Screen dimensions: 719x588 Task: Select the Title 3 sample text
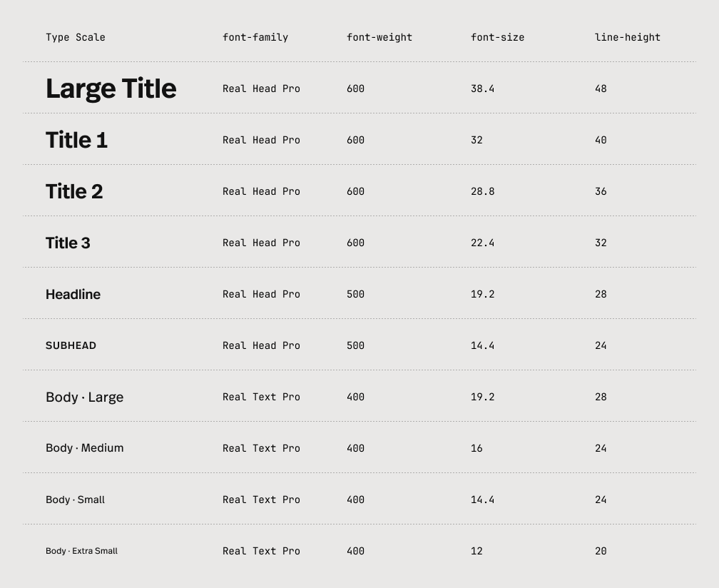coord(68,243)
